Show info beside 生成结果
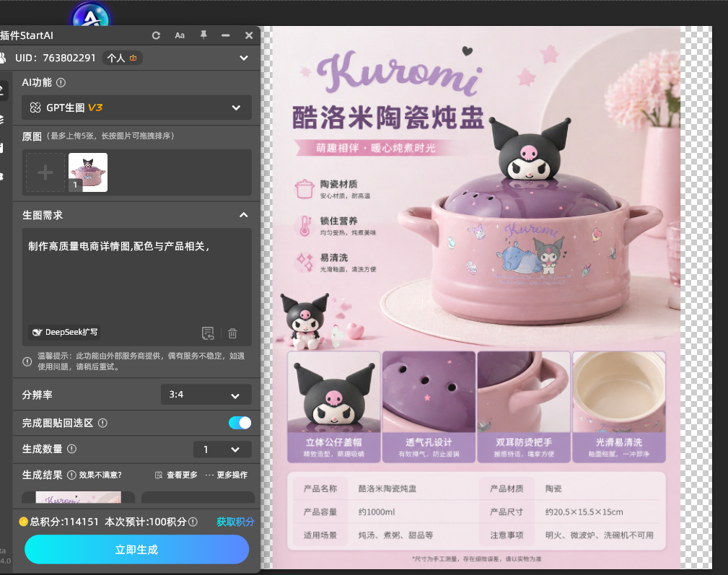 tap(71, 475)
